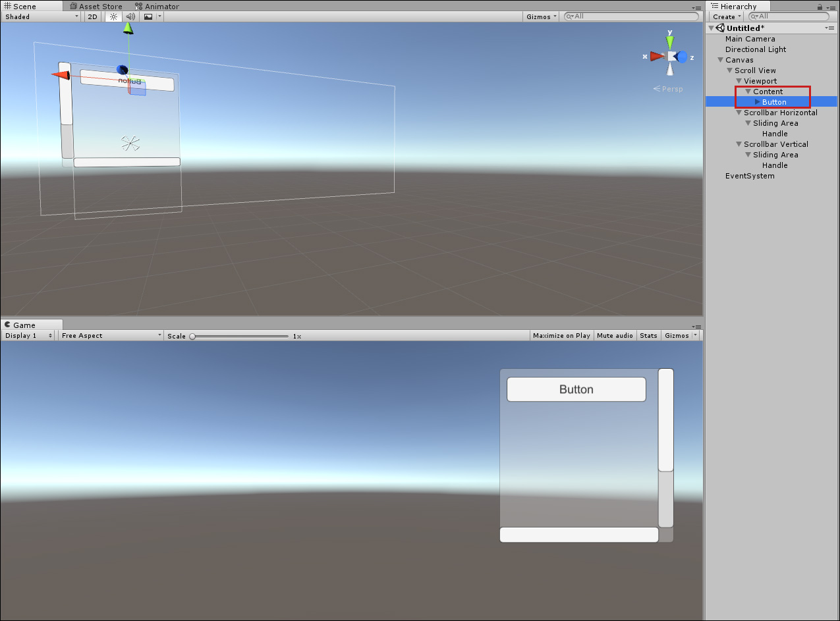Screen dimensions: 840x621
Task: Collapse the Scroll View tree arrow
Action: click(x=730, y=70)
